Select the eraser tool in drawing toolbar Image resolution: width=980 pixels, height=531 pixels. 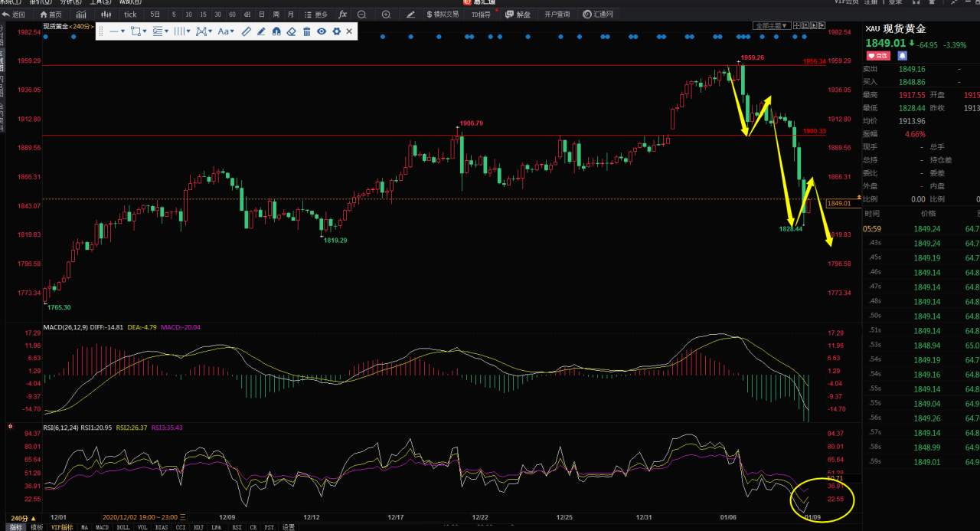[291, 31]
